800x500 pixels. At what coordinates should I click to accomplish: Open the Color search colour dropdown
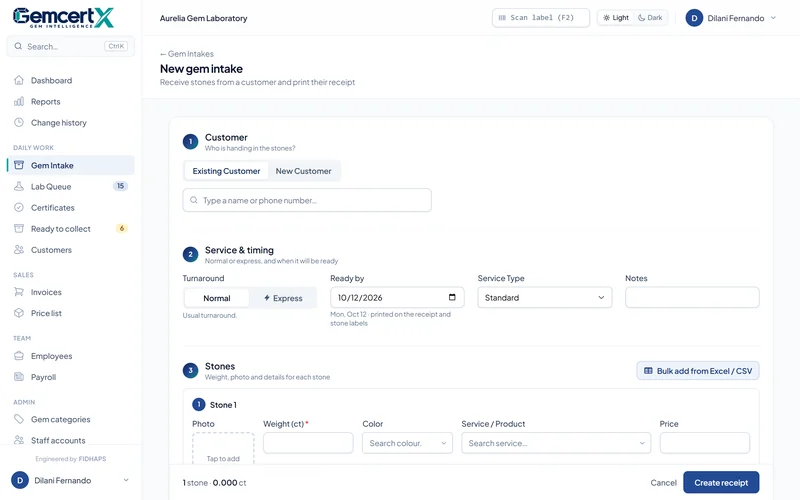(407, 443)
